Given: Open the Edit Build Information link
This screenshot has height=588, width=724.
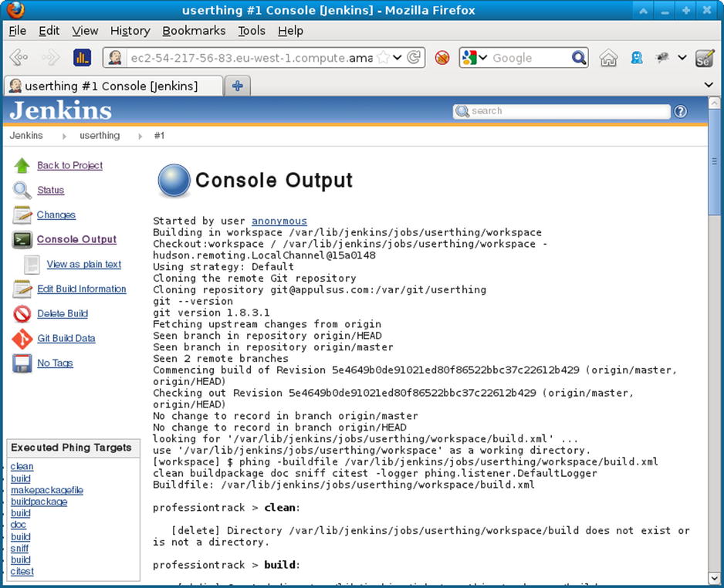Looking at the screenshot, I should (81, 289).
